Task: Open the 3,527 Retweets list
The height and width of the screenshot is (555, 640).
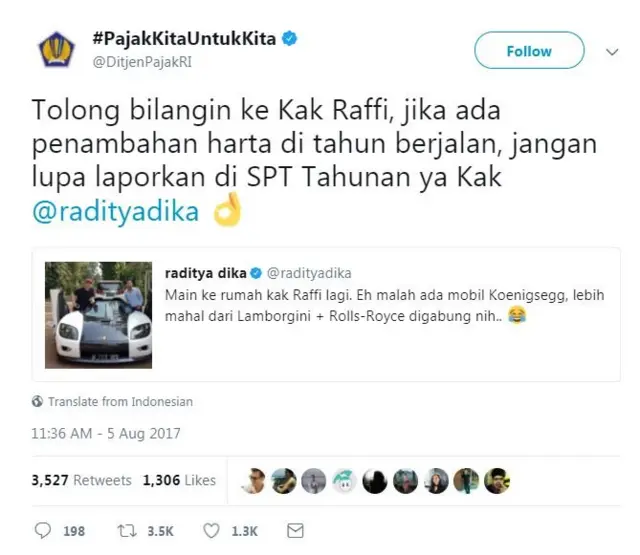Action: coord(82,480)
